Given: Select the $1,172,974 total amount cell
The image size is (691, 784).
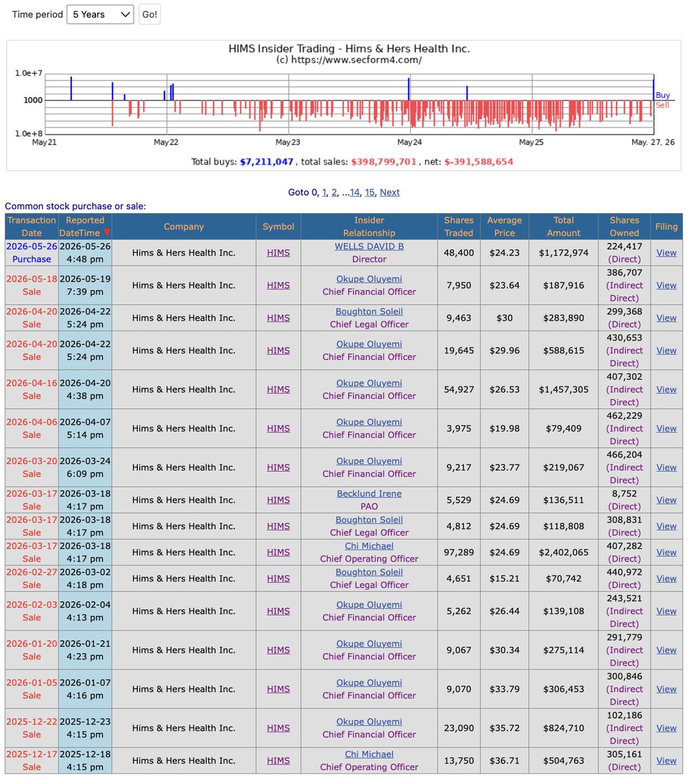Looking at the screenshot, I should point(564,253).
